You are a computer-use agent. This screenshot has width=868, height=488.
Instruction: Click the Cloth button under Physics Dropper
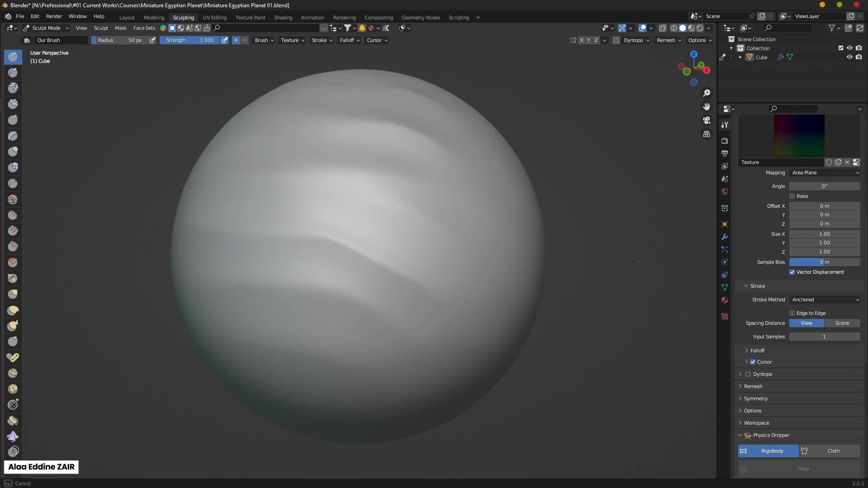click(x=833, y=451)
